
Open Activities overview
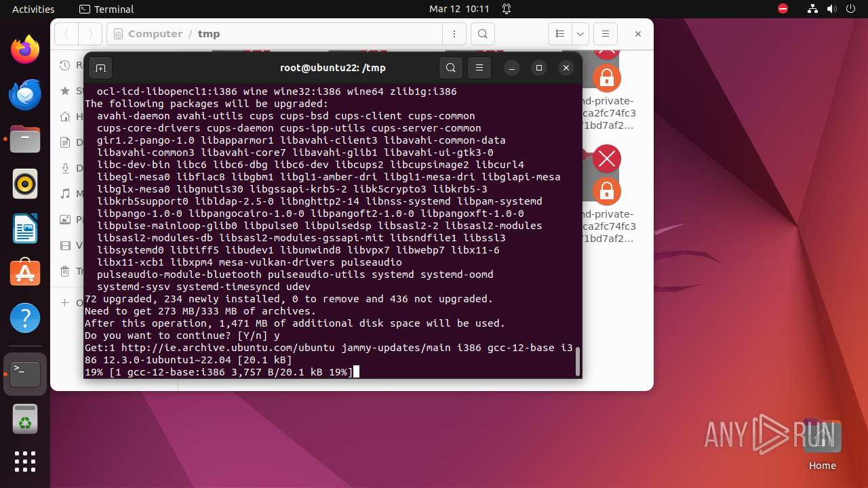[33, 9]
